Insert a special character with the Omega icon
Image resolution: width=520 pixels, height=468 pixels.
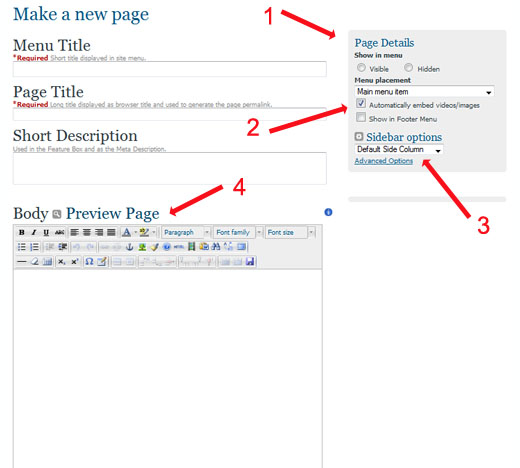pos(89,262)
